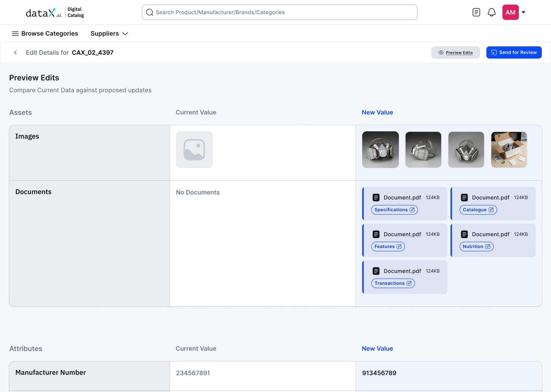Open the Browse Categories hamburger icon

[15, 34]
